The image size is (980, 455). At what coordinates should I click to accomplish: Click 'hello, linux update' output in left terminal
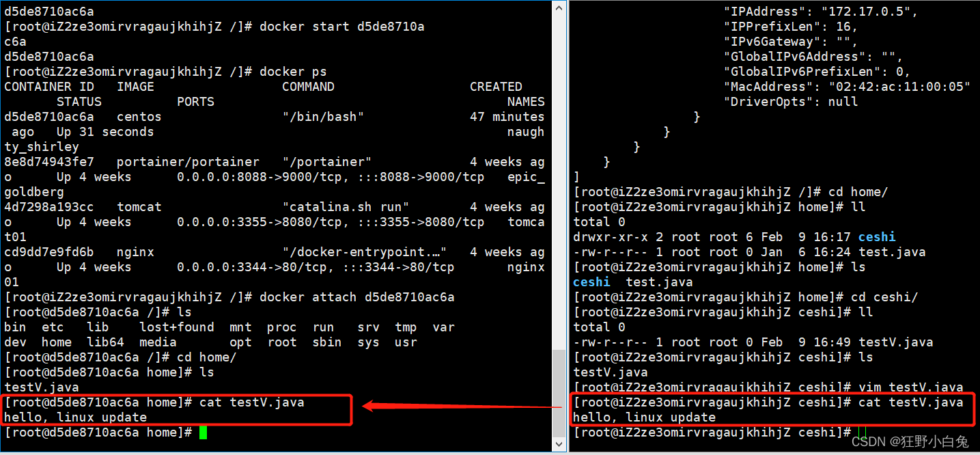(75, 417)
